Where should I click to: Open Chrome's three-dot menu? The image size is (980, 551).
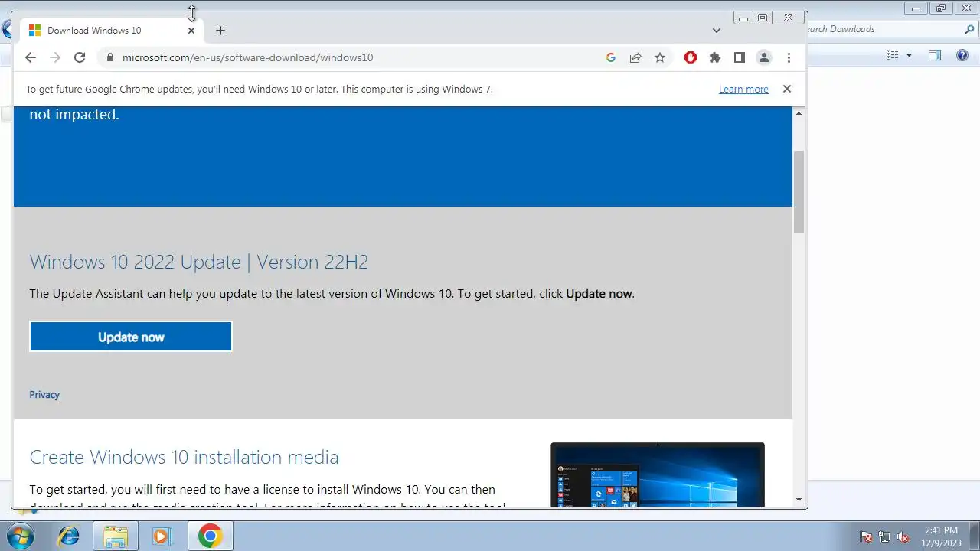(789, 57)
